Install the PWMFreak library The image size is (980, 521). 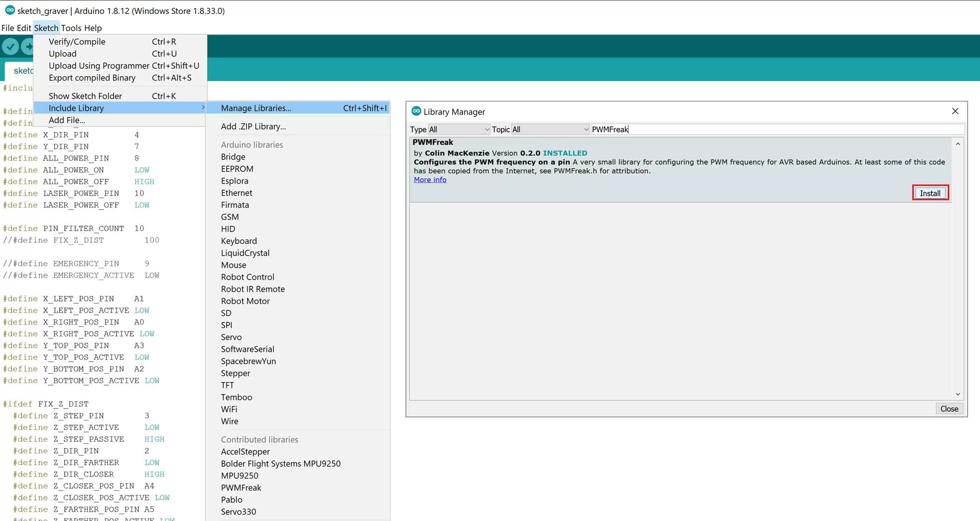tap(930, 193)
